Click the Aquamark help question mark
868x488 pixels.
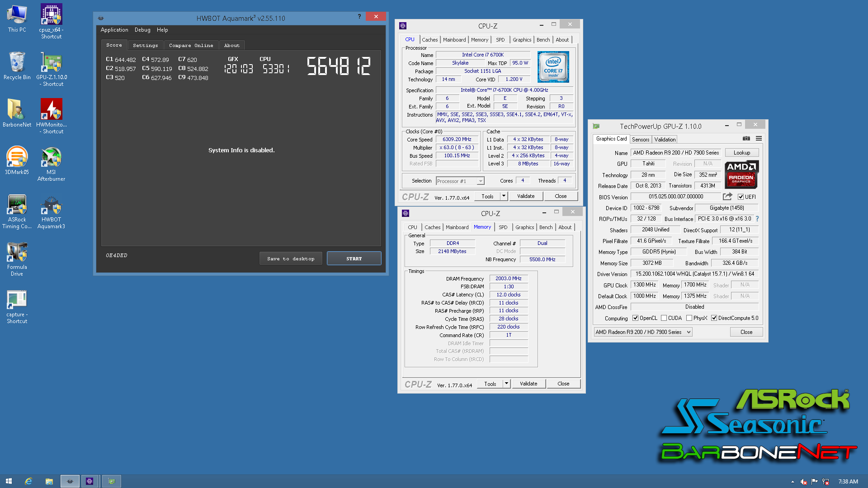359,16
